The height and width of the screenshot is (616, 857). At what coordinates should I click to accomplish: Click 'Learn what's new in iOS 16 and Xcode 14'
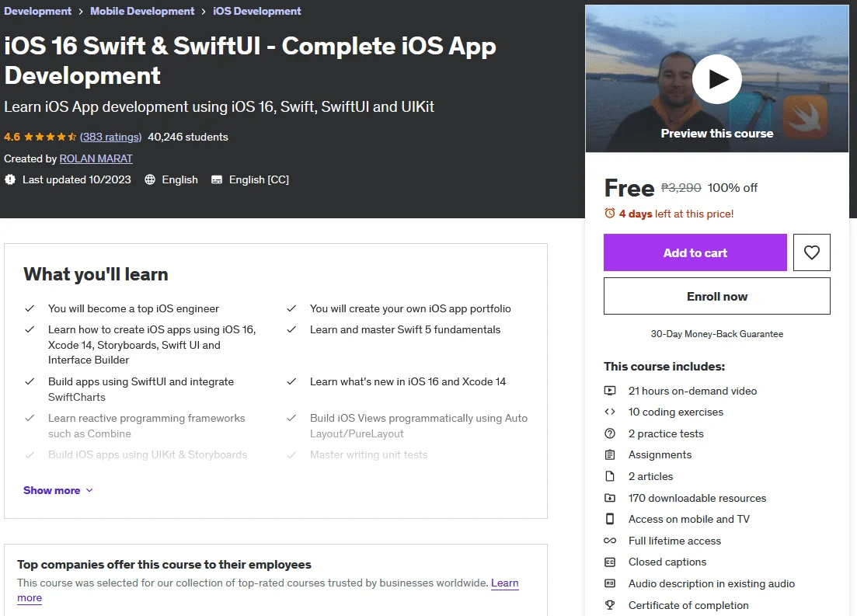click(x=408, y=381)
